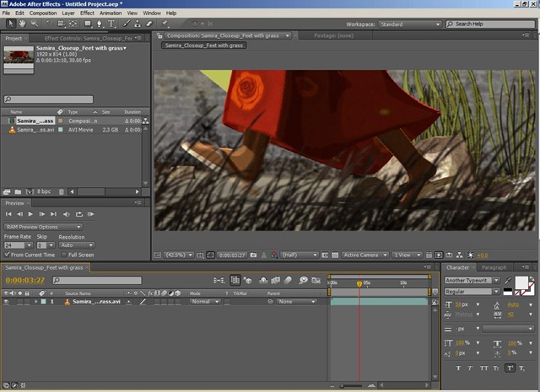Image resolution: width=540 pixels, height=392 pixels.
Task: Toggle Superscript style button
Action: [x=510, y=368]
